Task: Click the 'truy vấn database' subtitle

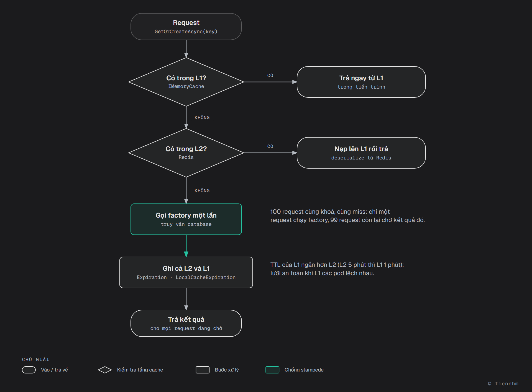Action: pos(186,224)
